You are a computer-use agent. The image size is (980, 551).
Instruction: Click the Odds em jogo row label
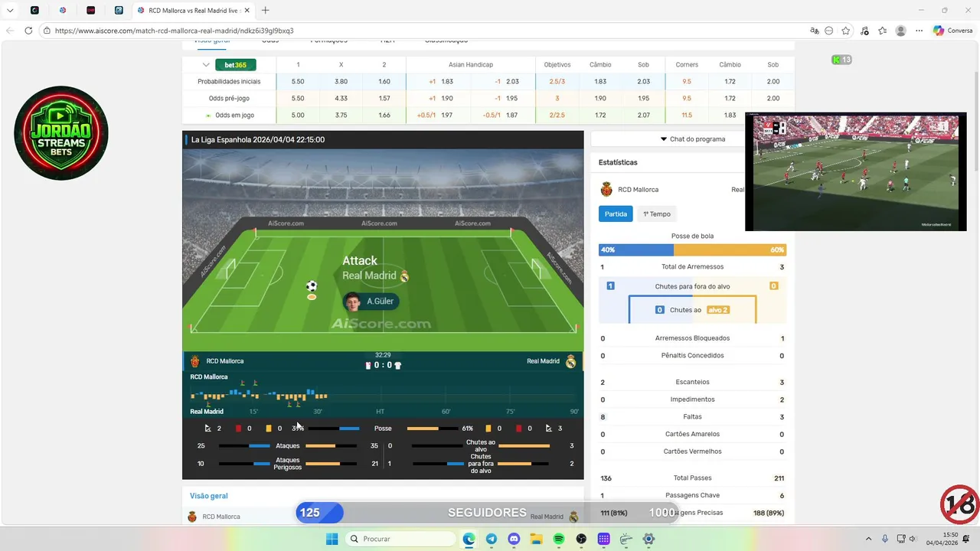(234, 116)
